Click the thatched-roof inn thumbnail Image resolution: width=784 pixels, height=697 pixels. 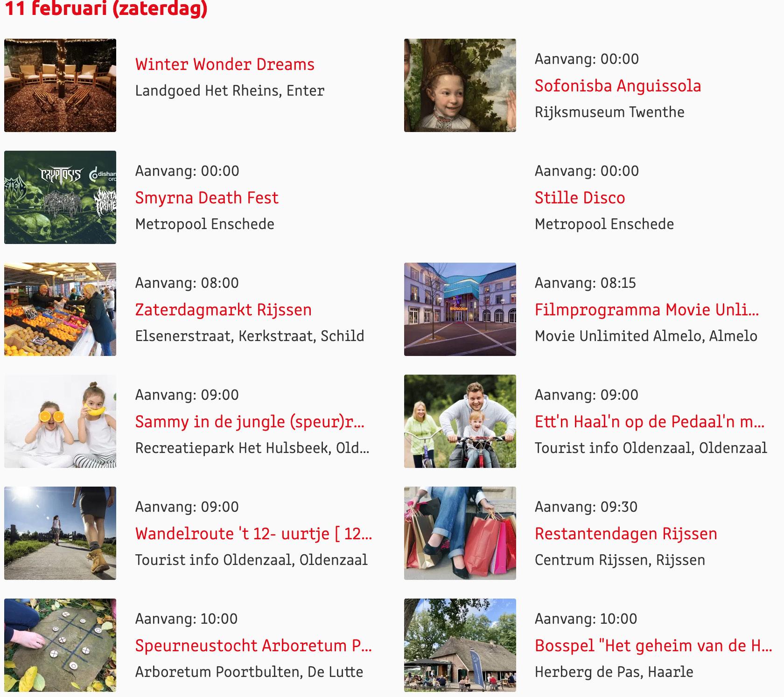(x=460, y=645)
